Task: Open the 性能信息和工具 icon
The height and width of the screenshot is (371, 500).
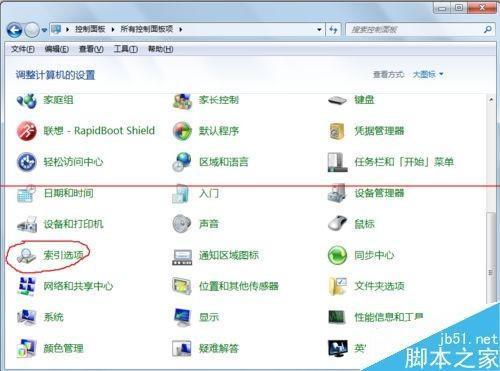Action: [337, 317]
